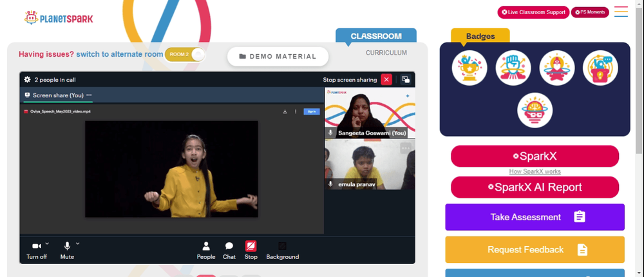Viewport: 644px width, 277px height.
Task: Click the brain with glasses badge
Action: 535,110
